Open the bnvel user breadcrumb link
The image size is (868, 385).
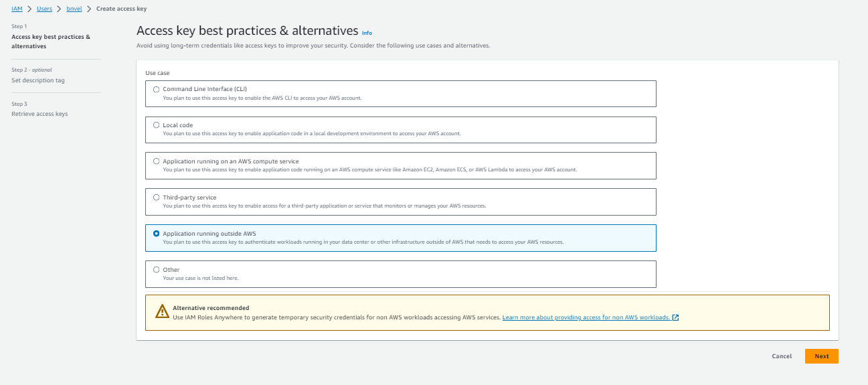pos(74,9)
